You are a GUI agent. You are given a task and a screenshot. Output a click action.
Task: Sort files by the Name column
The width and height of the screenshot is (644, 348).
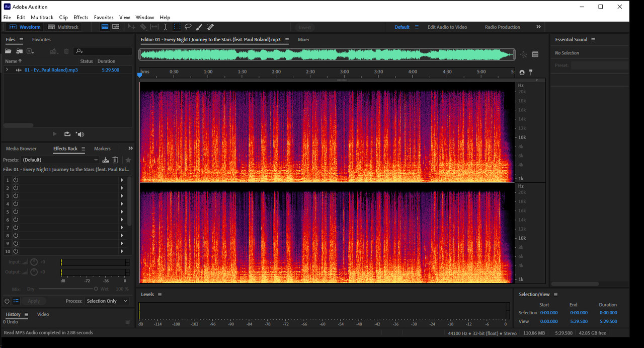click(13, 61)
